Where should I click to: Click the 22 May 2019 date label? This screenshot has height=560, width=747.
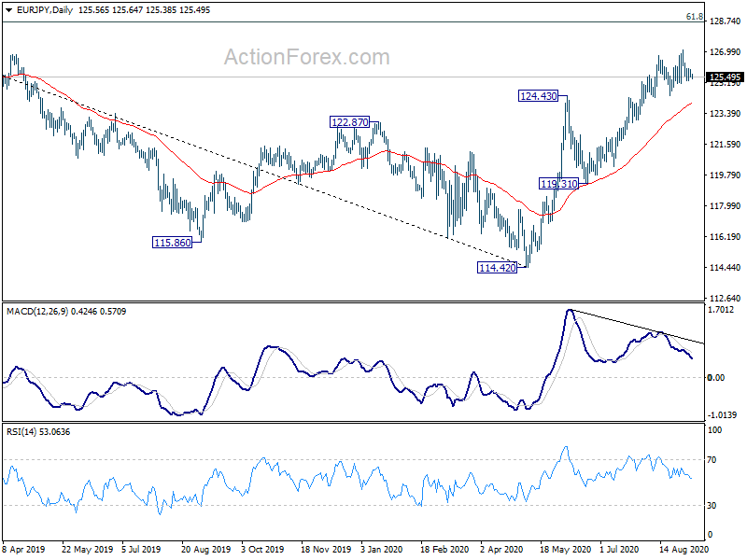click(x=87, y=550)
